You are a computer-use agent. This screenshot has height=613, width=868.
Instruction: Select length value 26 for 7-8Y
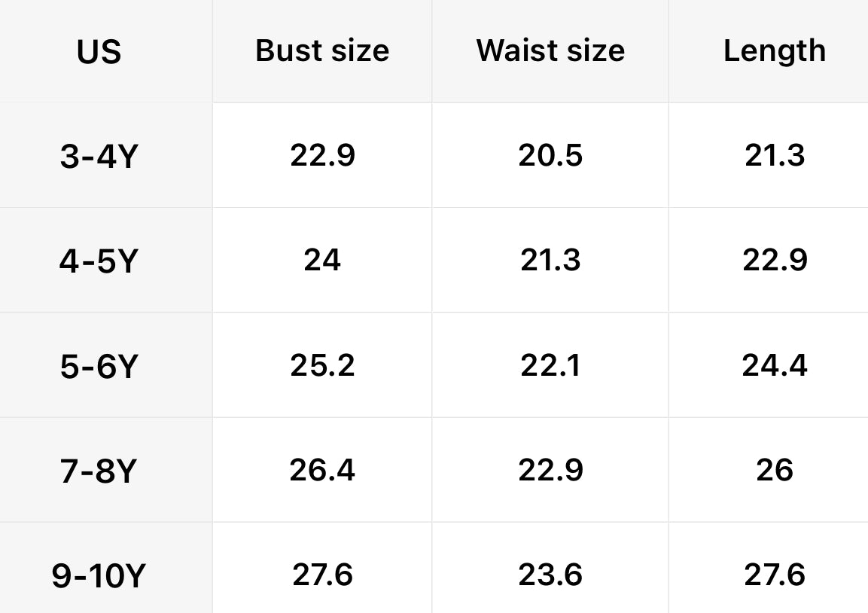pos(775,471)
